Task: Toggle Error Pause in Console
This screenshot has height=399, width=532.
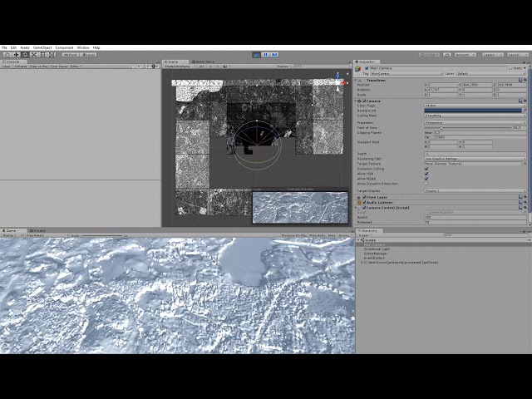Action: (x=59, y=66)
